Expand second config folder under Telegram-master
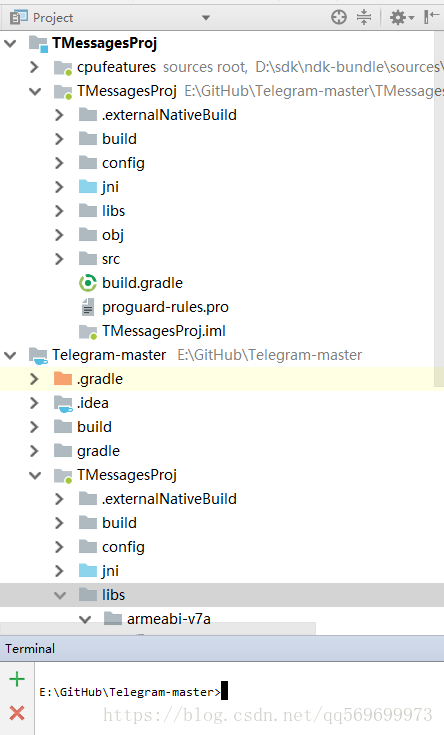The width and height of the screenshot is (444, 735). (59, 547)
